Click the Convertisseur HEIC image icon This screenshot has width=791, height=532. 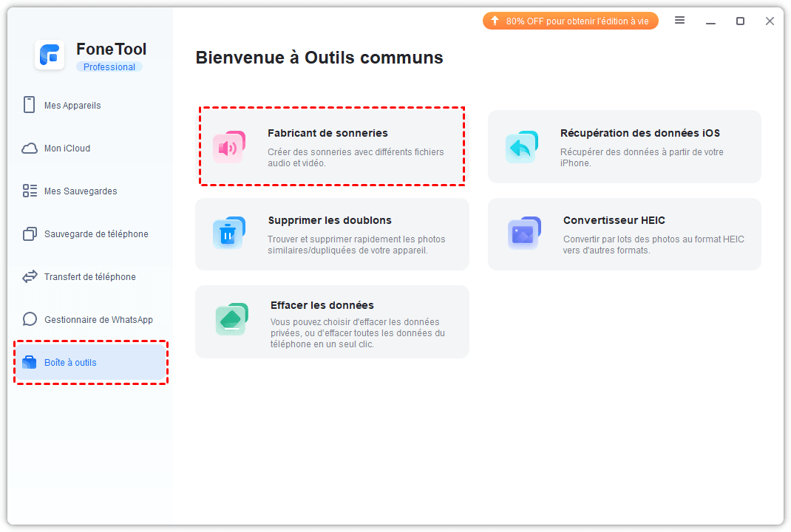524,233
